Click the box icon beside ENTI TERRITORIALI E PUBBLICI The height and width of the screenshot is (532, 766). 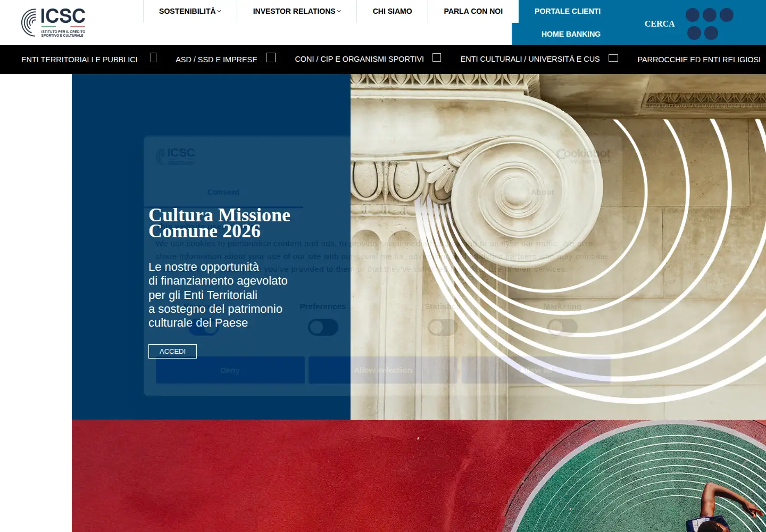pyautogui.click(x=153, y=57)
